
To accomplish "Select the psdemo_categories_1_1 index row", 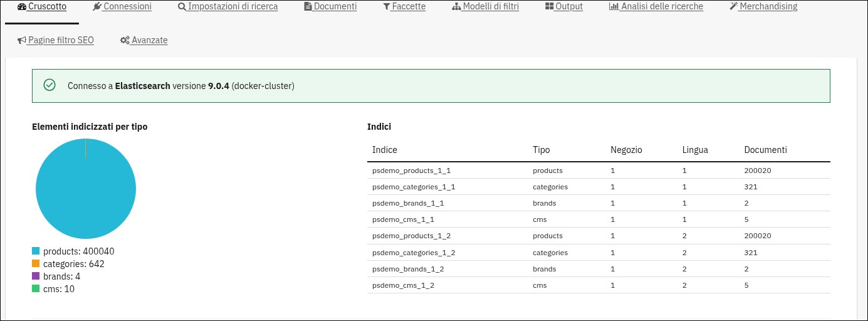I will [599, 187].
